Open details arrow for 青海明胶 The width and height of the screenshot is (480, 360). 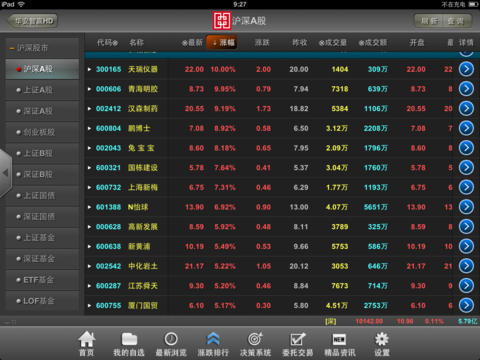[466, 89]
